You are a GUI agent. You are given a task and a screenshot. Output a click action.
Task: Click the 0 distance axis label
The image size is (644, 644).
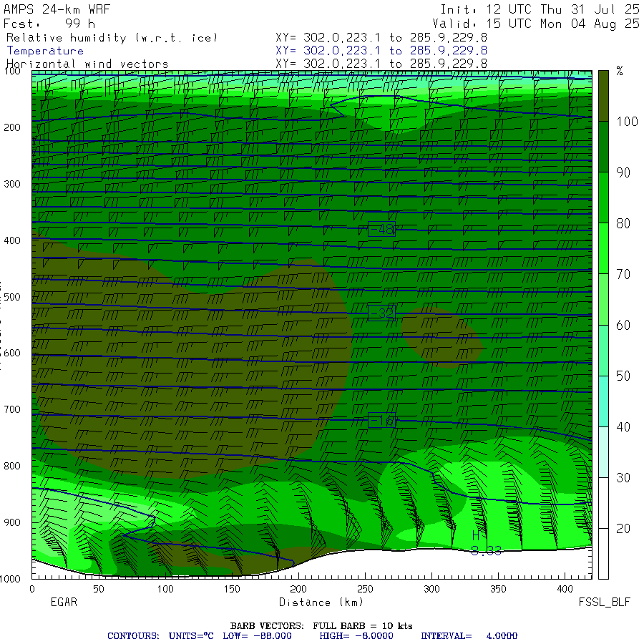tap(32, 589)
